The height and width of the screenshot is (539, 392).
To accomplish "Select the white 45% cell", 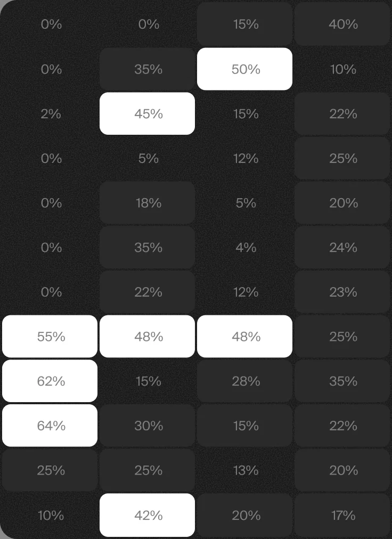I will pyautogui.click(x=147, y=113).
